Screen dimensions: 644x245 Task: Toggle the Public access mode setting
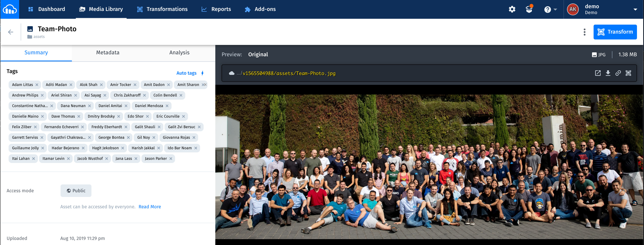[x=76, y=190]
